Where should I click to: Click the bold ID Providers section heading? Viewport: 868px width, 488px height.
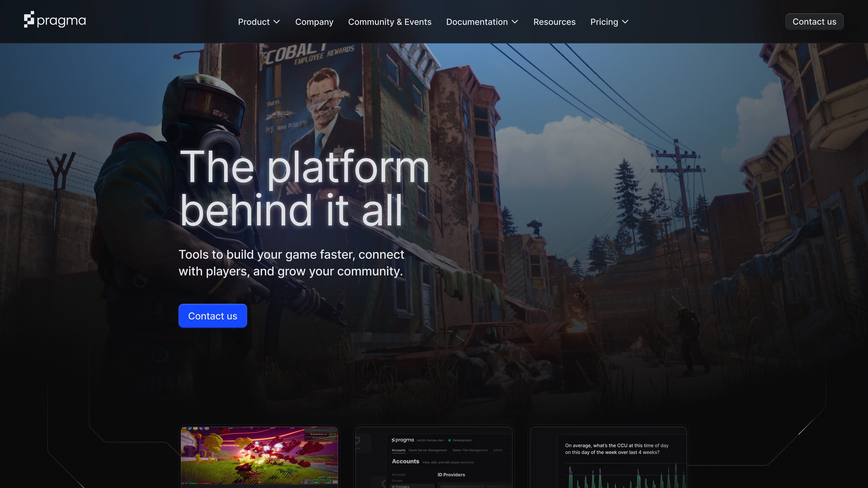click(451, 474)
